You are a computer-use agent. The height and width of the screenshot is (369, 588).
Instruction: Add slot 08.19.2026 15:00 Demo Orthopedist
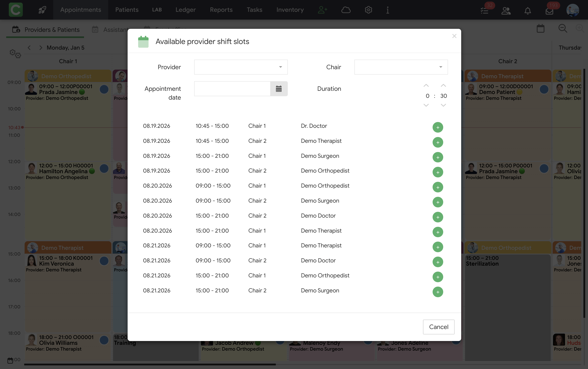(x=438, y=172)
